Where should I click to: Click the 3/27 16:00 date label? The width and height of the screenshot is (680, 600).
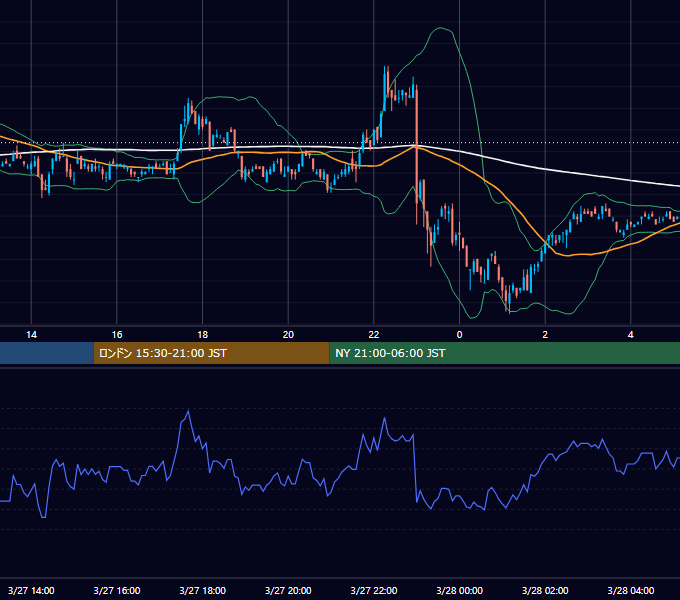click(117, 591)
